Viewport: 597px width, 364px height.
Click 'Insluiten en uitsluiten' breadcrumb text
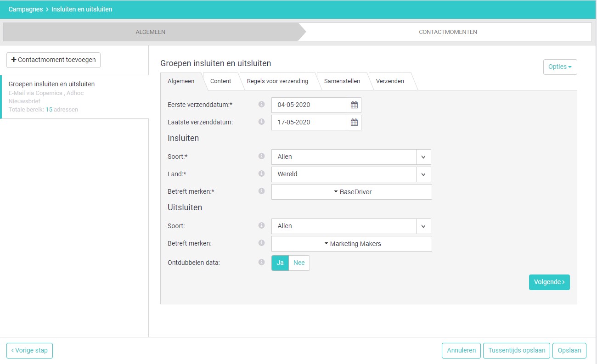click(x=82, y=9)
